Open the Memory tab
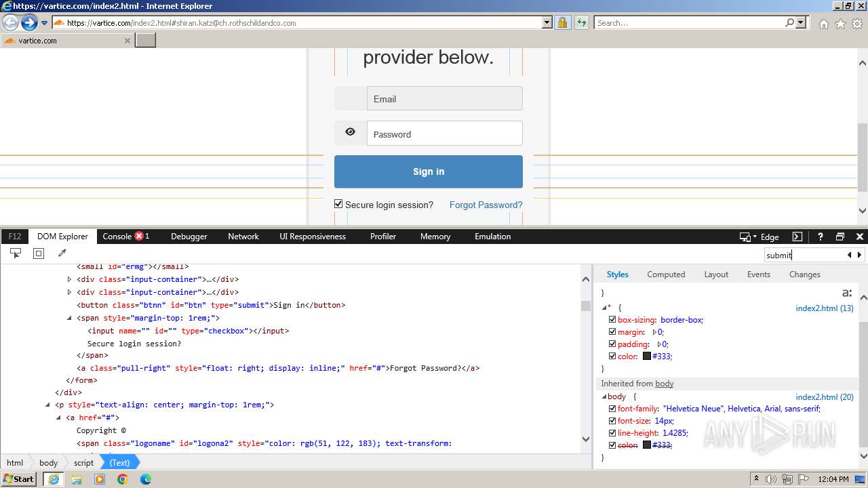The image size is (868, 488). [x=435, y=237]
